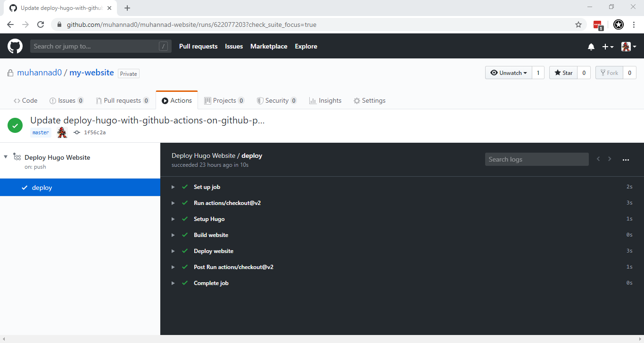Switch to the Settings tab
644x343 pixels.
tap(370, 100)
